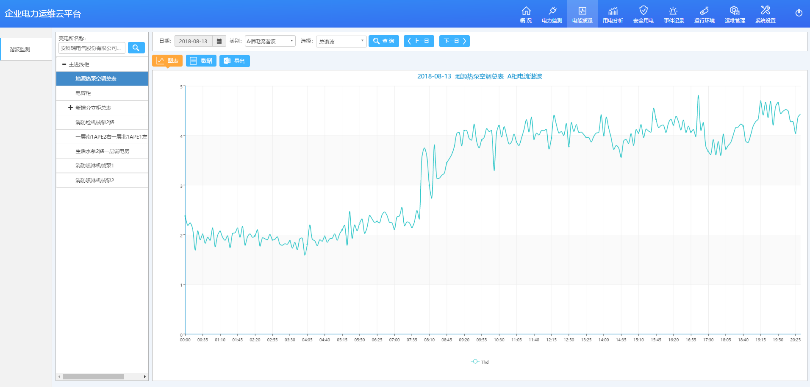This screenshot has width=811, height=387.
Task: Select the tree row containing 1A text
Action: [102, 137]
